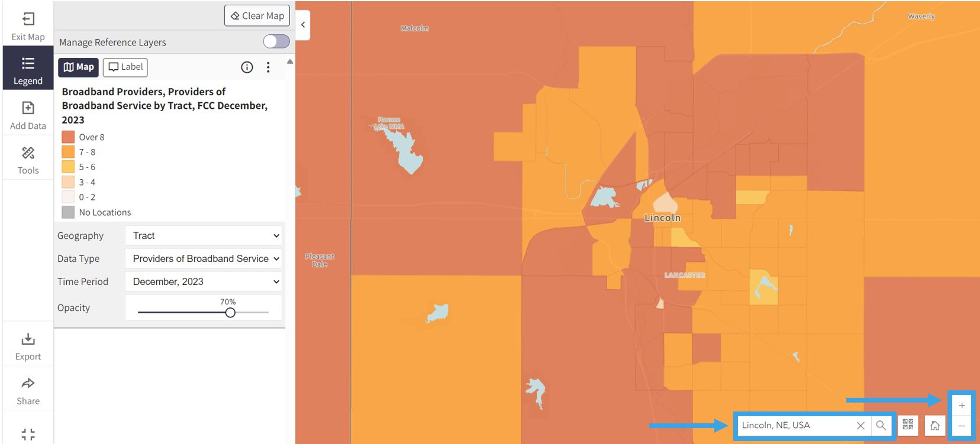This screenshot has height=444, width=980.
Task: Open the Add Data panel
Action: tap(28, 109)
